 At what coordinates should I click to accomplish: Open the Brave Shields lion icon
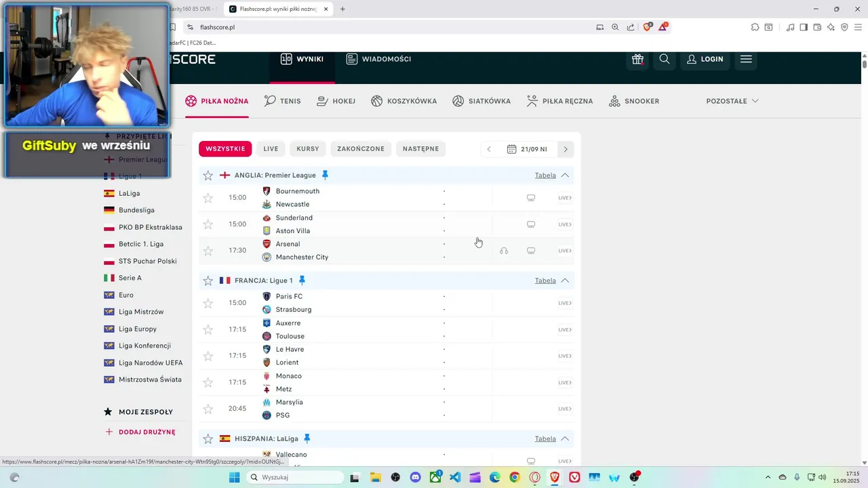point(647,27)
